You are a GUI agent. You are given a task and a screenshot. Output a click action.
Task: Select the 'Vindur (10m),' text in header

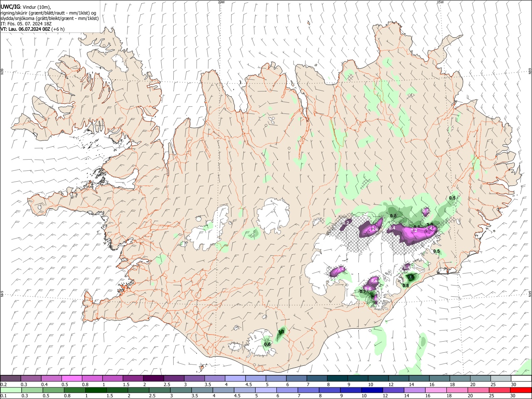click(37, 7)
